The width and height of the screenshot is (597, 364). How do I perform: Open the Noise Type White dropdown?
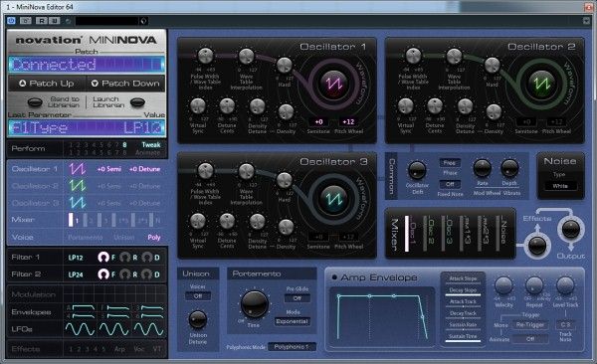click(x=560, y=186)
